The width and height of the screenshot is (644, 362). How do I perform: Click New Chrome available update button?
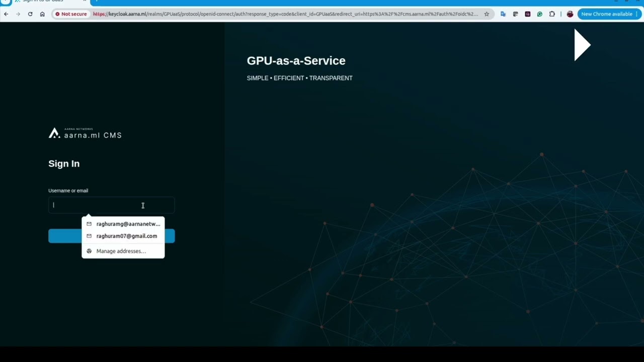[x=609, y=14]
